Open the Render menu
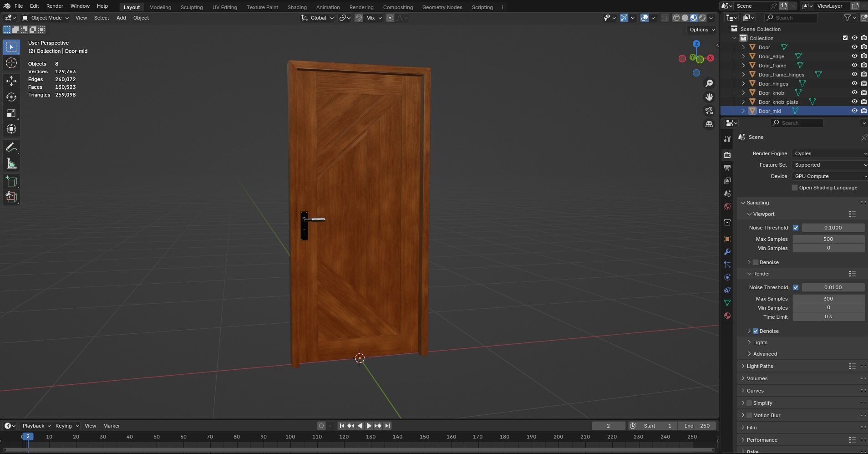 click(55, 6)
